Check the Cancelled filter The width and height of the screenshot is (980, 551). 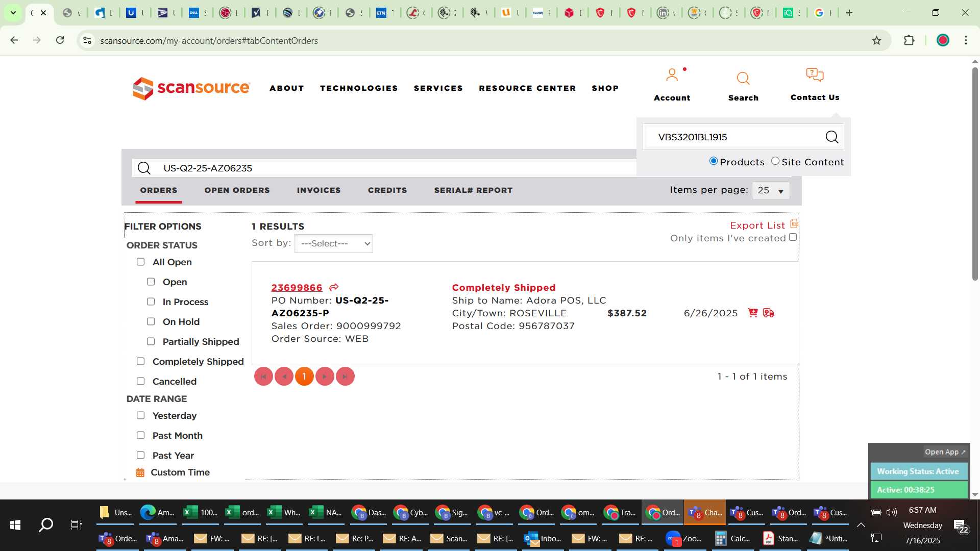[140, 381]
